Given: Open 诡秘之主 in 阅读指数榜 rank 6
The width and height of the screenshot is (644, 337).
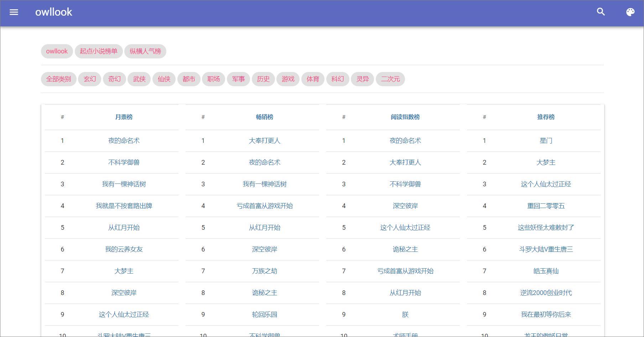Looking at the screenshot, I should (x=405, y=249).
